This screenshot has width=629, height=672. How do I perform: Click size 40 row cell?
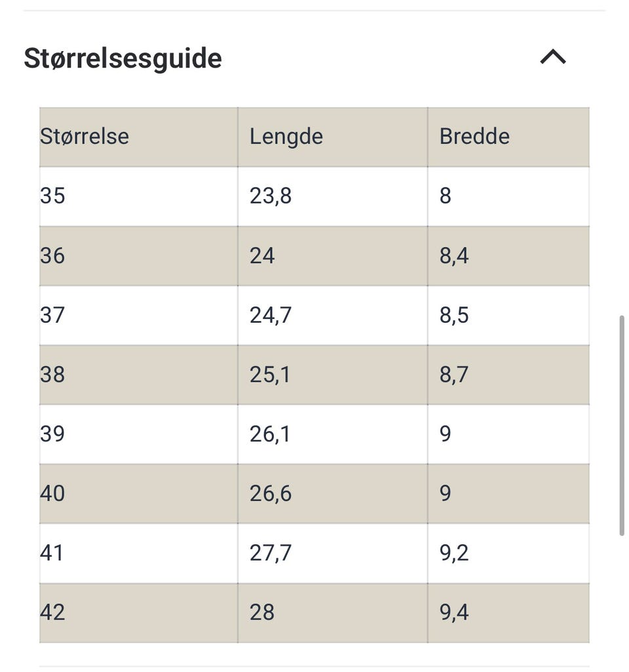138,494
